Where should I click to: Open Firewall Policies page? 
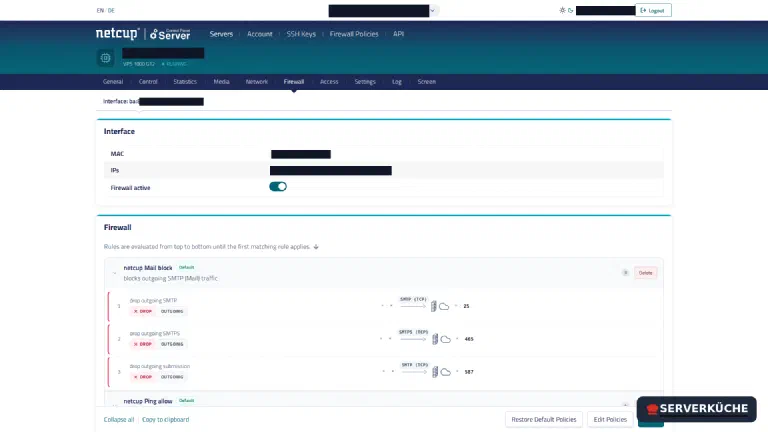tap(354, 34)
